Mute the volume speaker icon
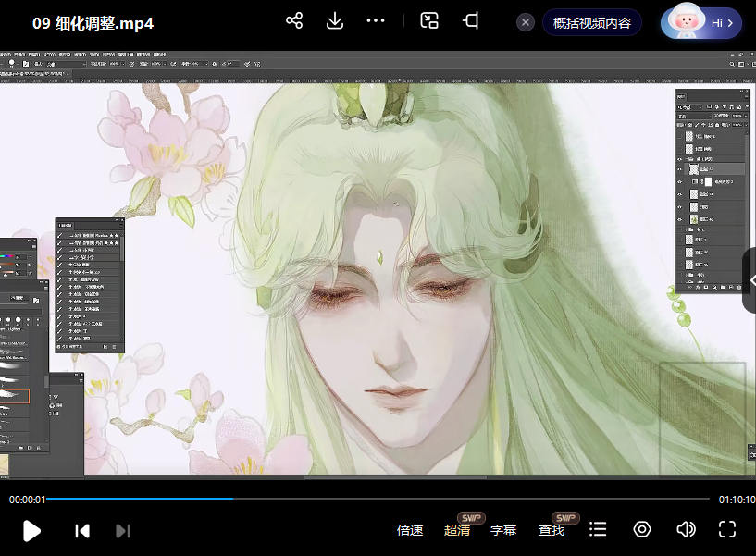756x556 pixels. (x=686, y=529)
